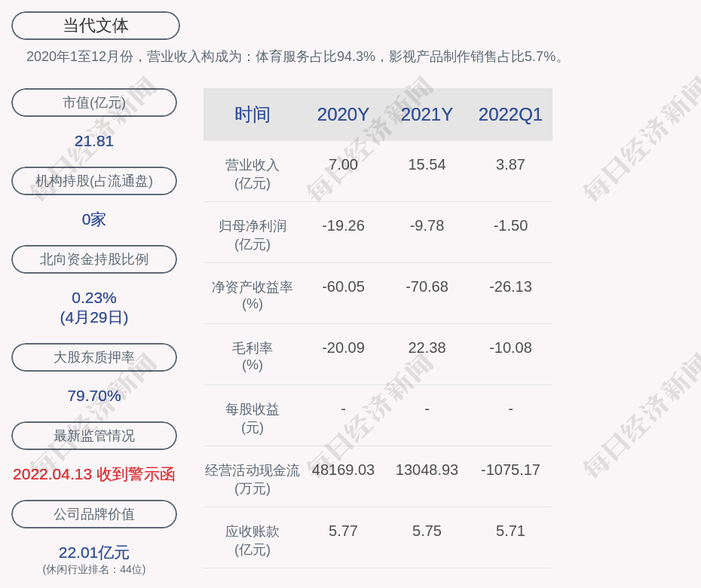Click the pledge rate 79.70%
The image size is (701, 588).
(94, 395)
